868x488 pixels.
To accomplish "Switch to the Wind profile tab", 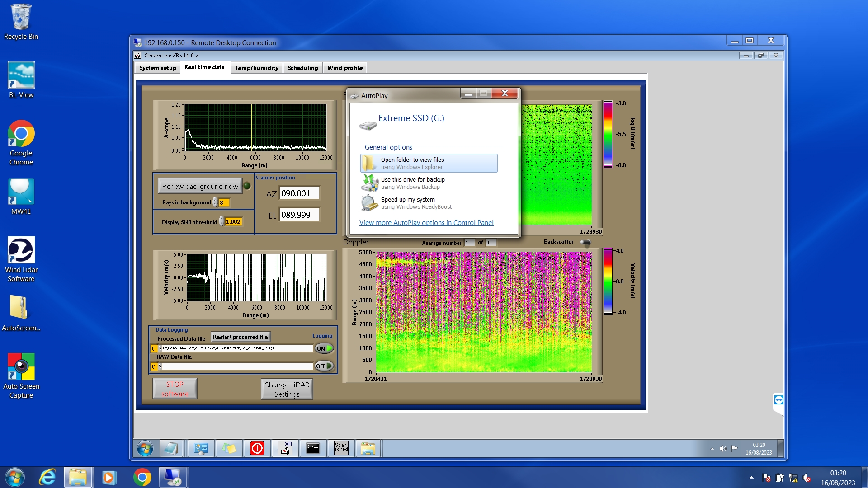I will (344, 68).
